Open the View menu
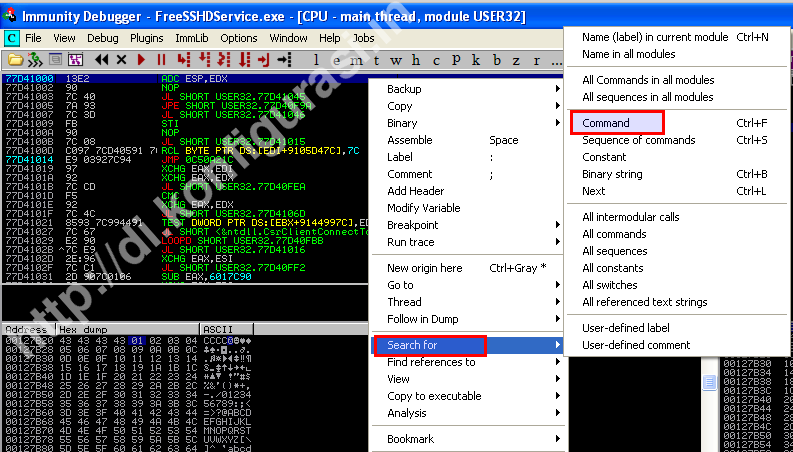 coord(64,38)
